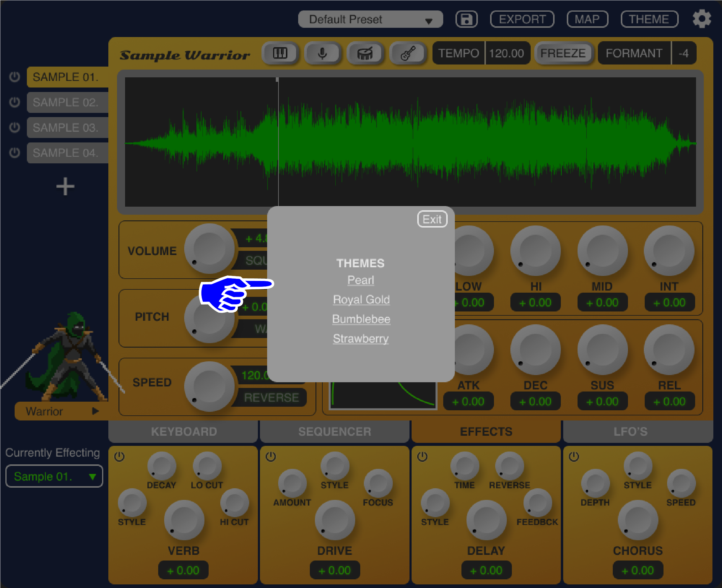The height and width of the screenshot is (588, 722).
Task: Choose the Bumblebee theme
Action: pyautogui.click(x=361, y=319)
